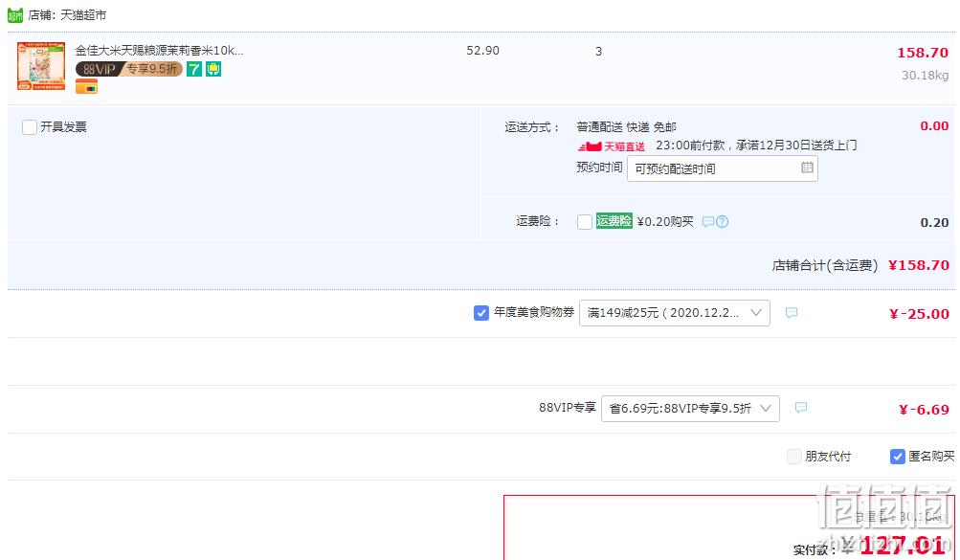Click the unit price 52.90

tap(483, 51)
